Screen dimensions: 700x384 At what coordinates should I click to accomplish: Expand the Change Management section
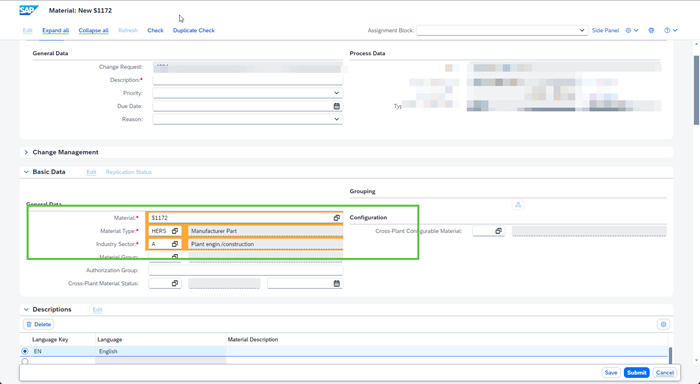point(26,152)
